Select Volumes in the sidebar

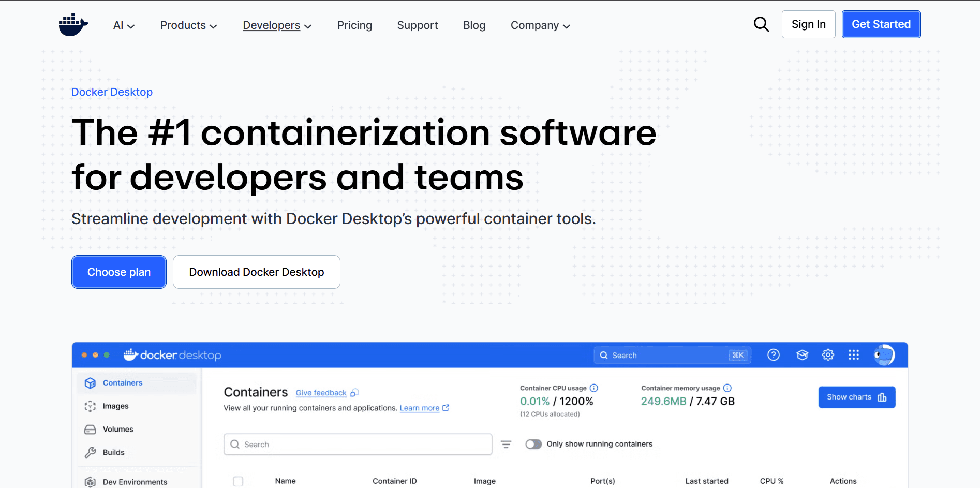coord(118,429)
